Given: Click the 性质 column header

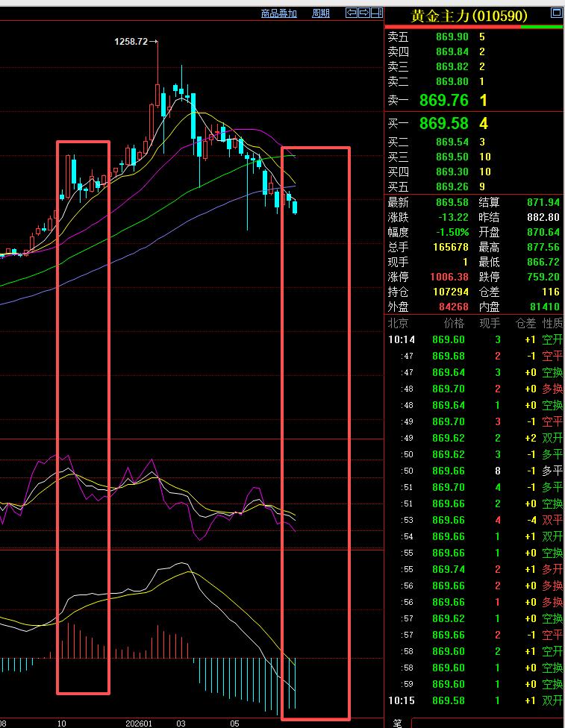Looking at the screenshot, I should click(x=552, y=323).
